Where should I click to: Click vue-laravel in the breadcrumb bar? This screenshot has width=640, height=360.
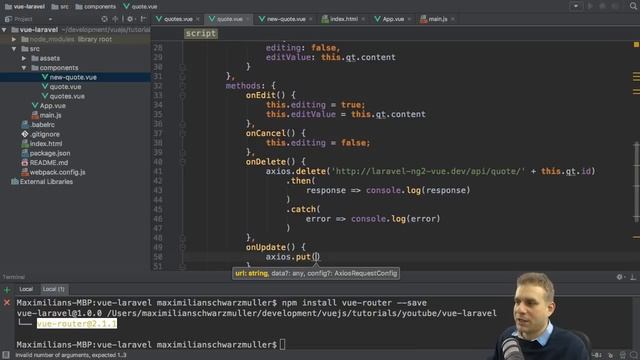[24, 6]
